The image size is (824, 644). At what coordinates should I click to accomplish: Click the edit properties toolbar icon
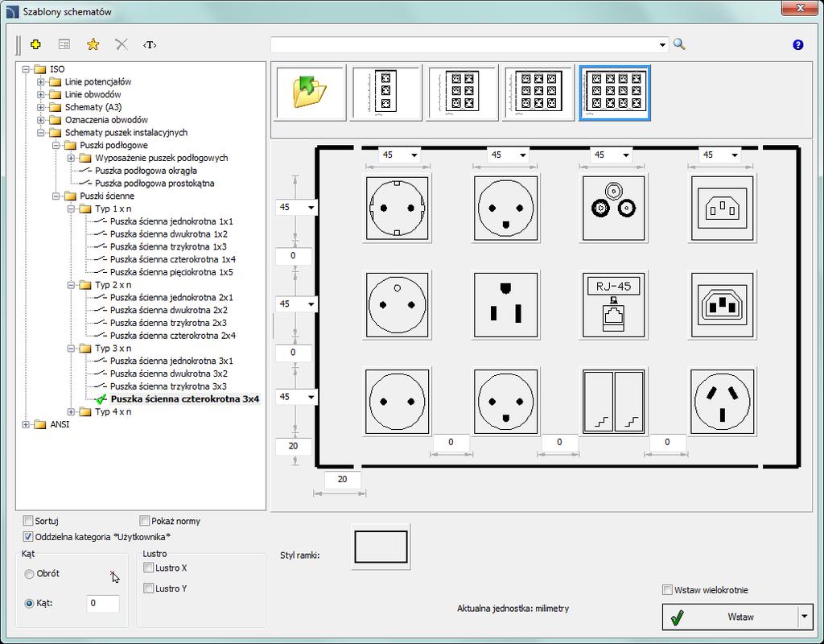(x=64, y=45)
